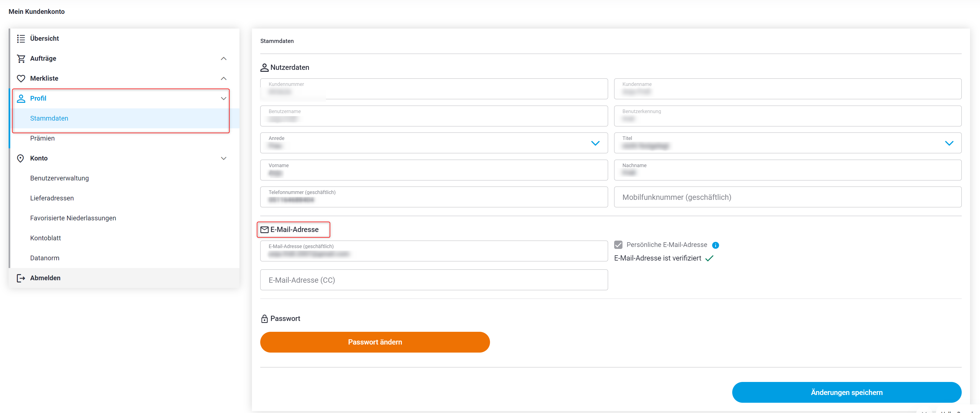Screen dimensions: 980x413
Task: Click the E-Mail-Adresse (geschäftlich) field
Action: tap(434, 251)
